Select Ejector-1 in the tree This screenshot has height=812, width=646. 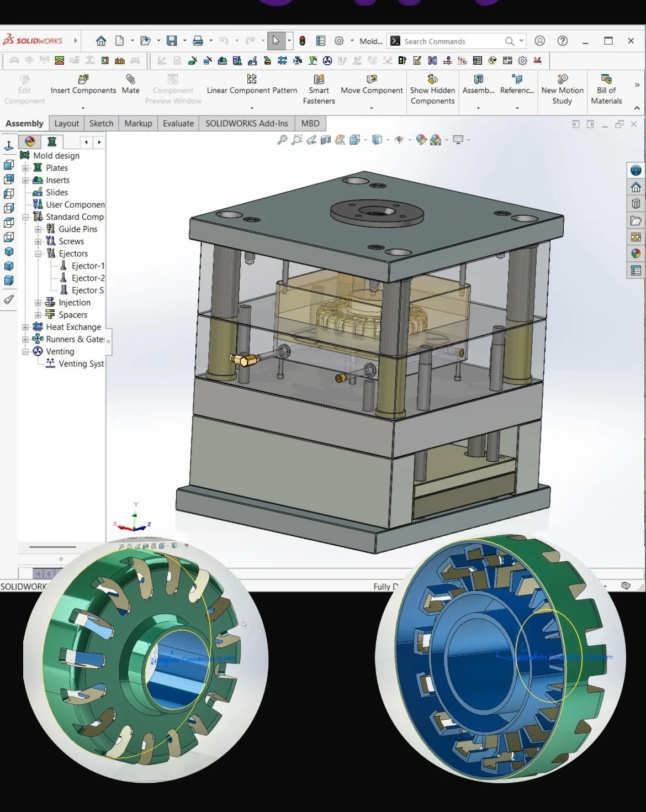click(87, 266)
